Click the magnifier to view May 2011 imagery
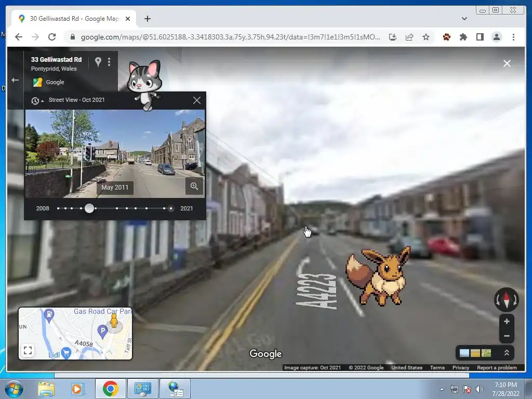532x399 pixels. [194, 187]
